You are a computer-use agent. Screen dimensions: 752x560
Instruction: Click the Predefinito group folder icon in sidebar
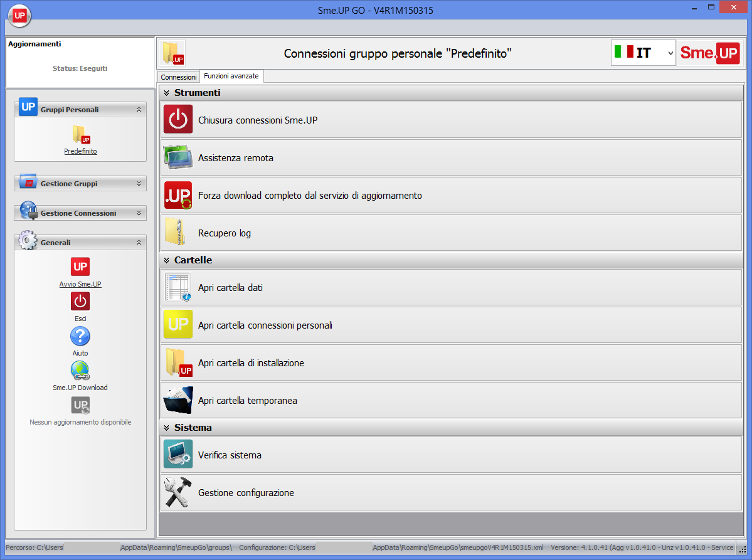(80, 135)
